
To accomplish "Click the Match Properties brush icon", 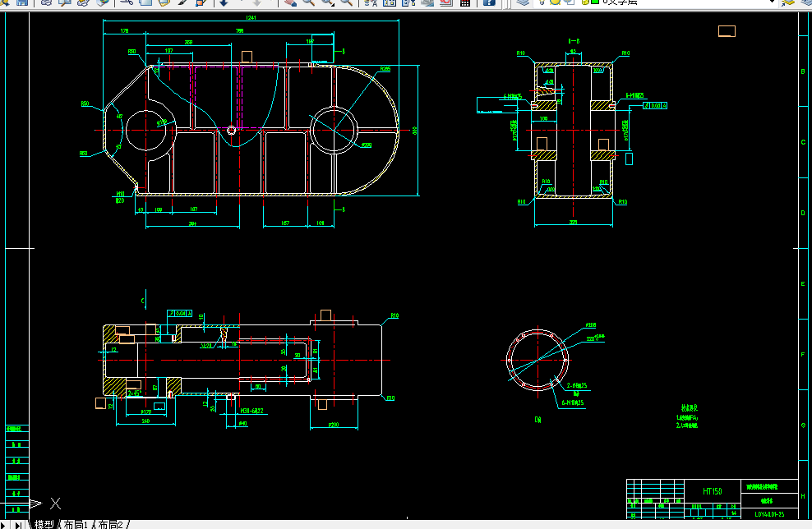I will pyautogui.click(x=182, y=2).
